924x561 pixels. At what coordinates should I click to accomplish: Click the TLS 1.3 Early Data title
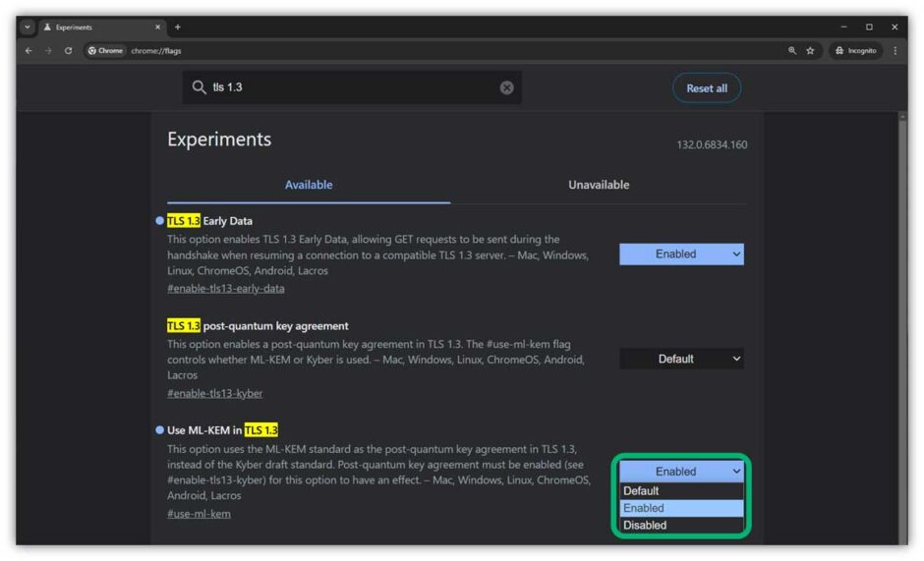[x=209, y=221]
